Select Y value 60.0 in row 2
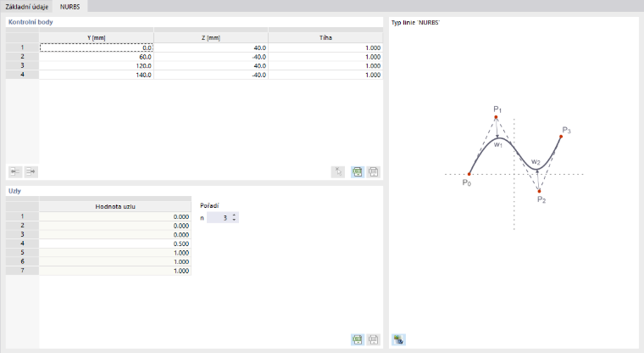 (x=97, y=57)
